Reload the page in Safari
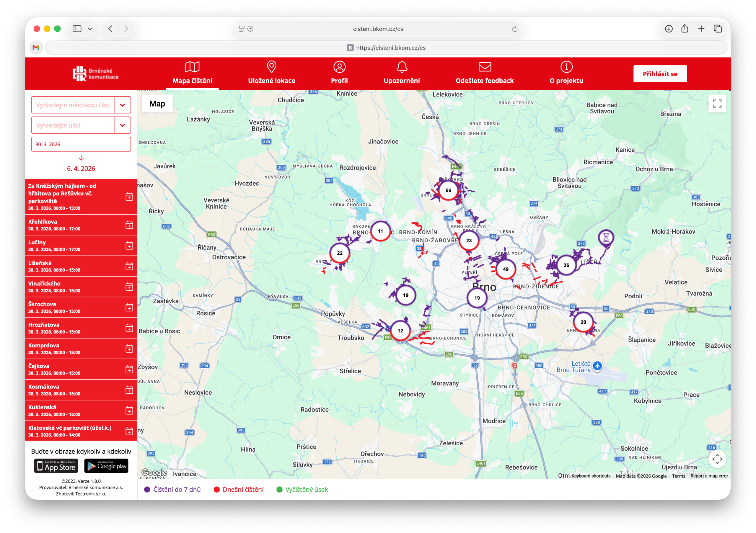The image size is (756, 533). coord(515,29)
